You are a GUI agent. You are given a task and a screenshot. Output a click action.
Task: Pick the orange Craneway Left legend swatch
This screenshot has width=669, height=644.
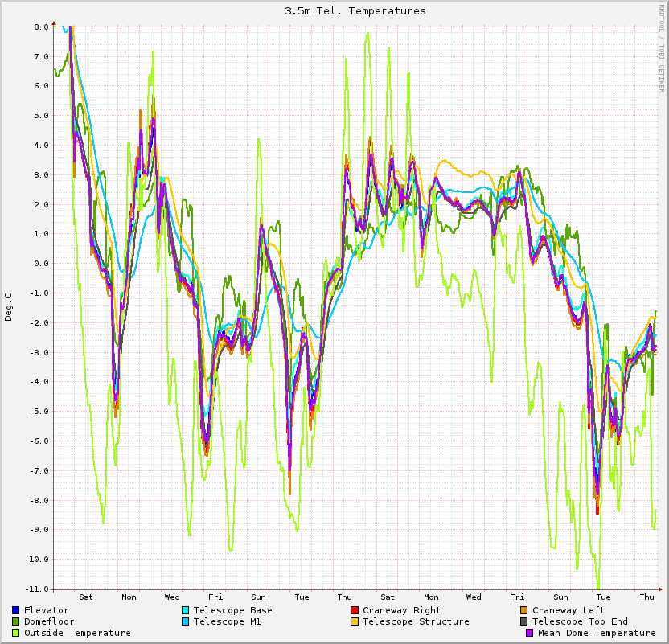coord(524,610)
